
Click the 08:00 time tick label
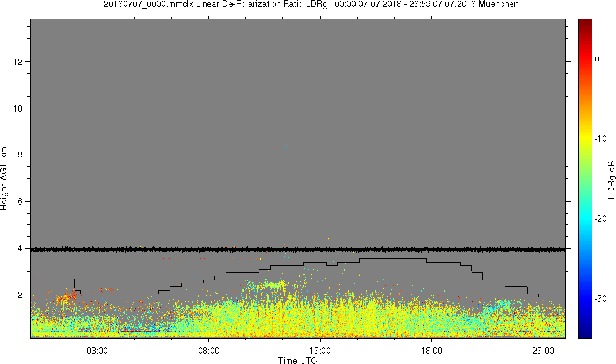click(208, 351)
